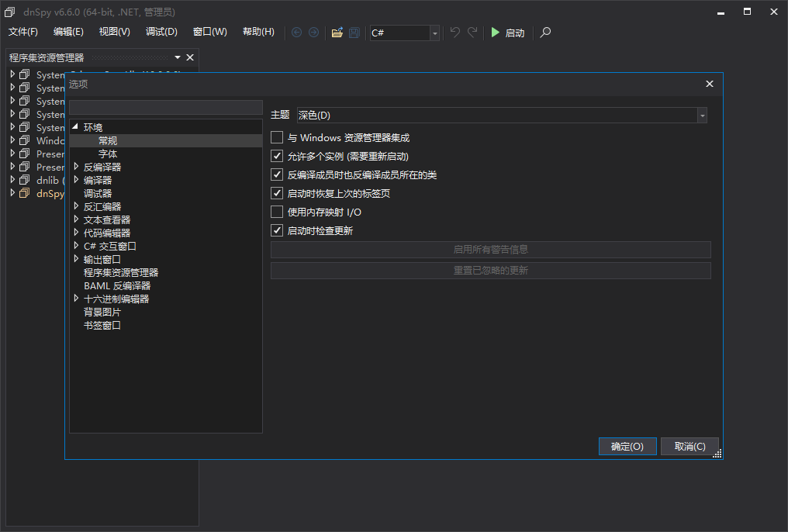This screenshot has width=788, height=532.
Task: Toggle 启动时检查更新 checkbox
Action: [277, 230]
